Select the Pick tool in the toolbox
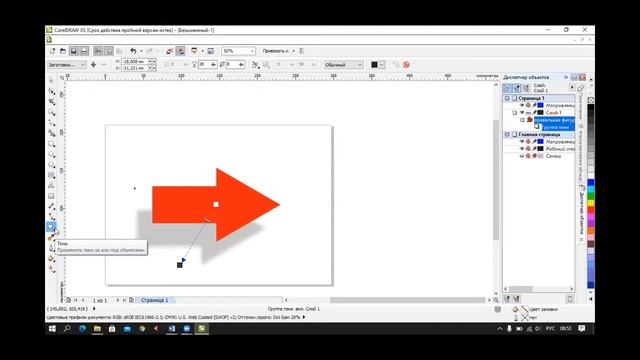The height and width of the screenshot is (360, 640). pos(51,80)
